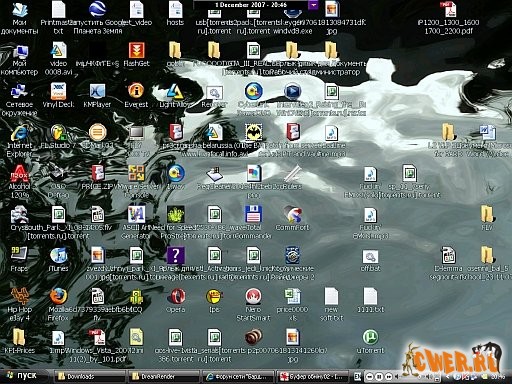Open Мой компьютер desktop icon
512x384 pixels.
(20, 59)
